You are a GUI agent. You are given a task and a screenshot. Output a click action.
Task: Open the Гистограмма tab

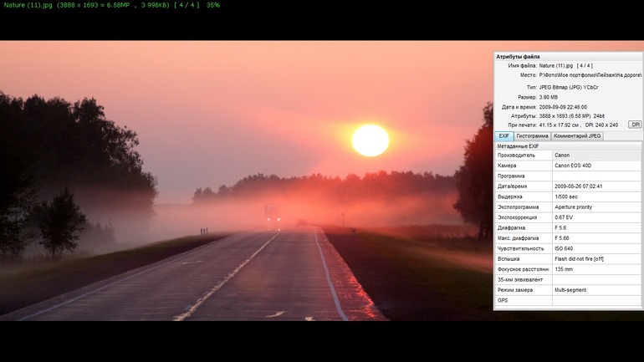coord(532,135)
